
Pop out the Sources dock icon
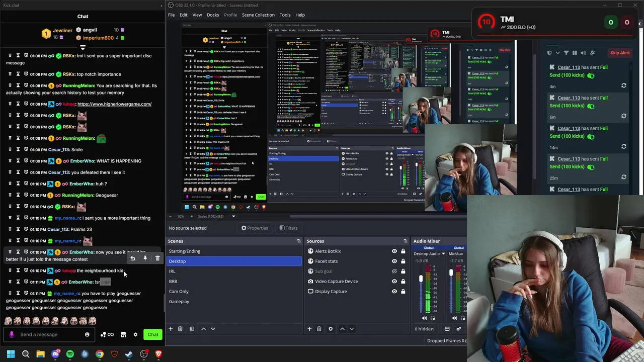click(405, 241)
